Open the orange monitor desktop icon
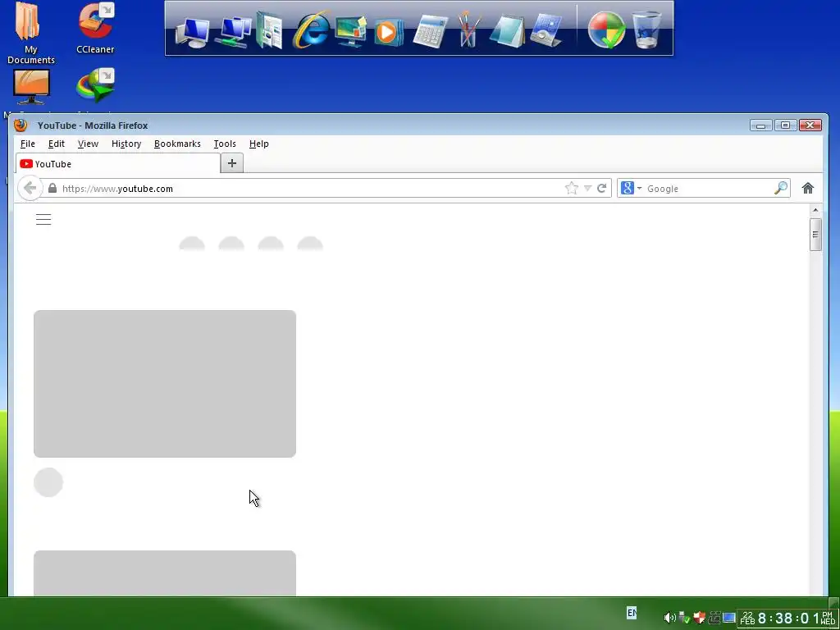Viewport: 840px width, 630px height. pos(31,87)
